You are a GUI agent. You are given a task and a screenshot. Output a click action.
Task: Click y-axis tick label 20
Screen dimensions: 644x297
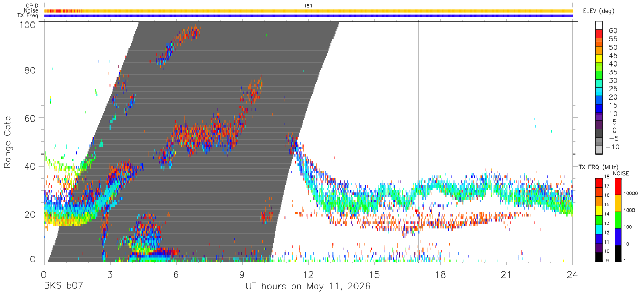tap(30, 214)
